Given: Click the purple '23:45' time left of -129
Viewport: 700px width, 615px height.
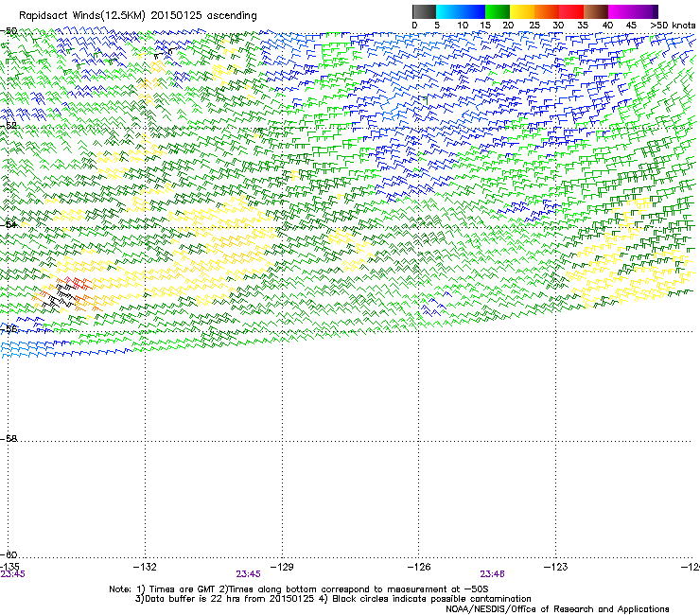Looking at the screenshot, I should pos(248,574).
